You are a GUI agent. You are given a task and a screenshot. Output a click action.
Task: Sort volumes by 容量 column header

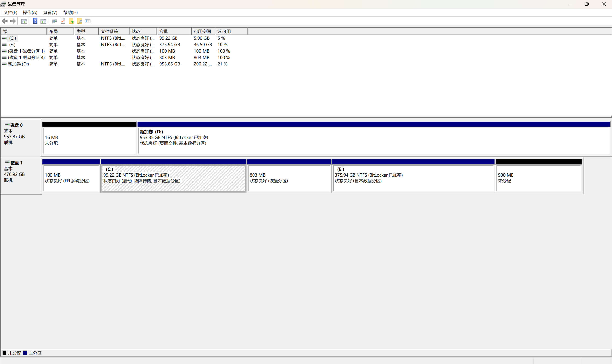point(174,31)
